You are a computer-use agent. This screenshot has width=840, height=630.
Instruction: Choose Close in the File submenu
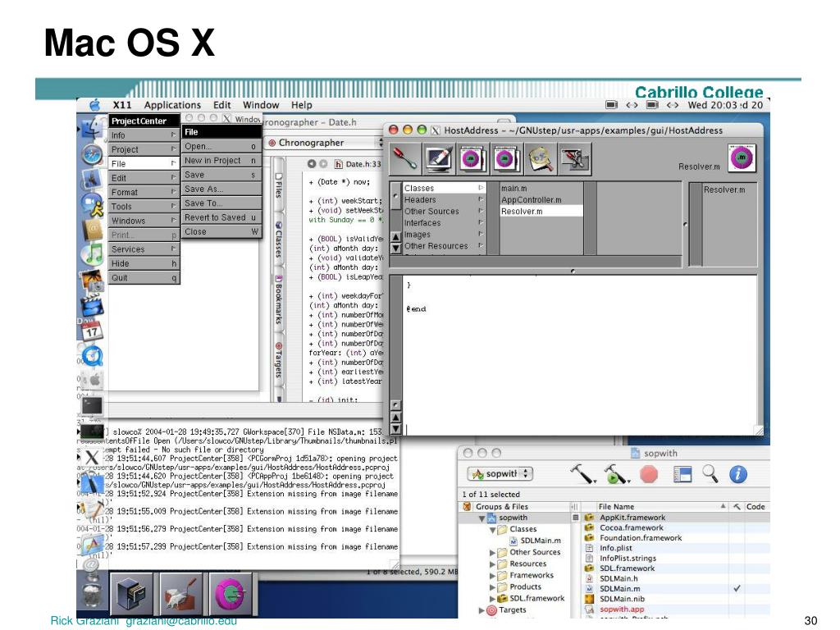point(221,231)
